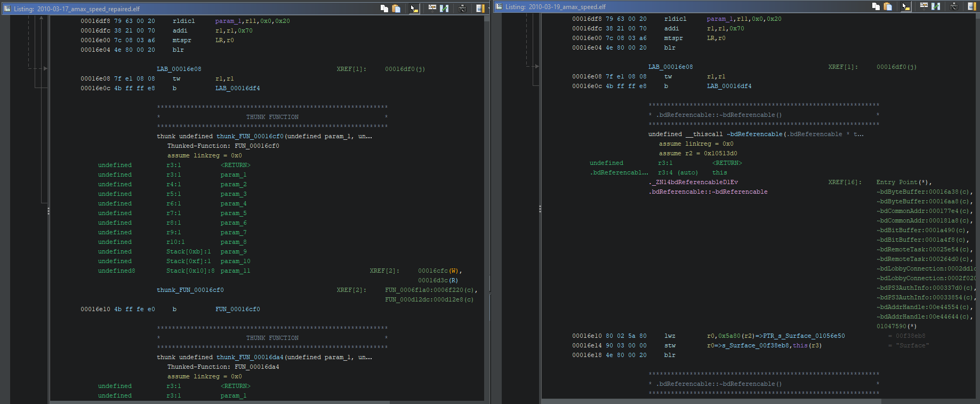This screenshot has height=404, width=980.
Task: Paste in right amax_speed.elf listing toolbar
Action: pyautogui.click(x=888, y=6)
